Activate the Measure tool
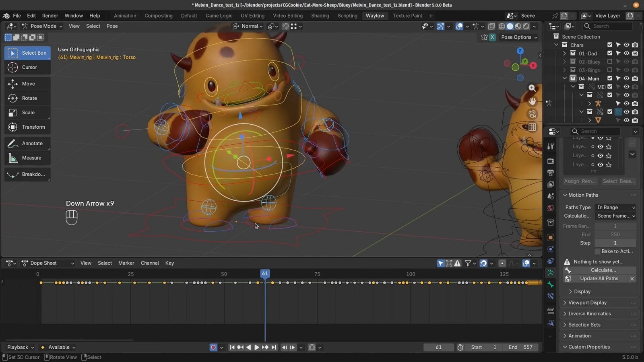 pos(27,158)
